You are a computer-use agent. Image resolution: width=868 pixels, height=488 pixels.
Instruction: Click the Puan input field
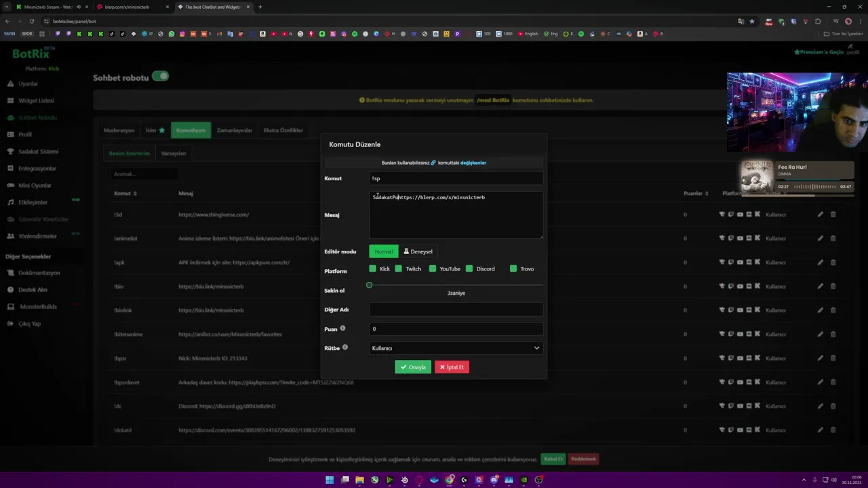click(x=456, y=329)
